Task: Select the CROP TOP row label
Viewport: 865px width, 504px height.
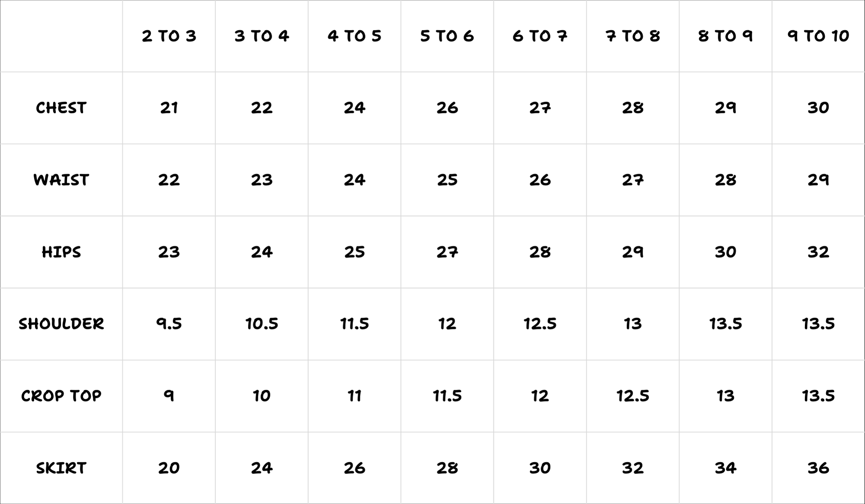Action: (x=61, y=396)
